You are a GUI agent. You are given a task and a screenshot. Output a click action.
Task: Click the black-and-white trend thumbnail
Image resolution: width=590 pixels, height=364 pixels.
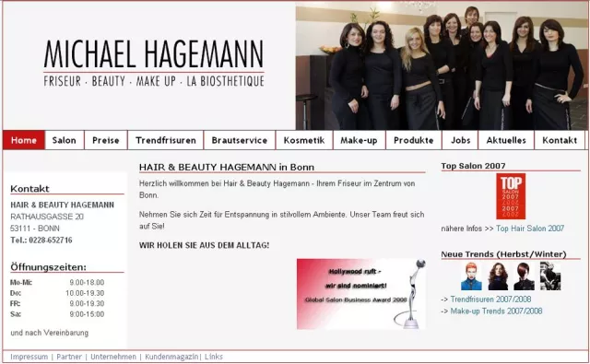click(x=550, y=276)
